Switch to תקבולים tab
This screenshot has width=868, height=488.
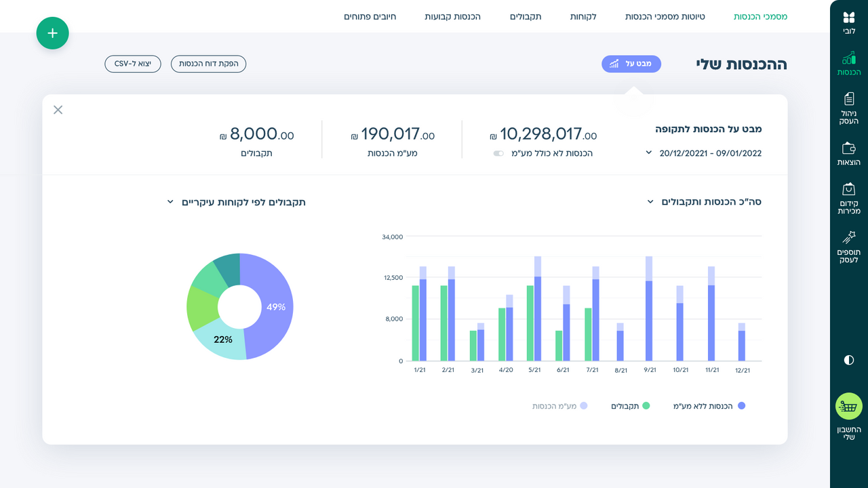pyautogui.click(x=526, y=16)
